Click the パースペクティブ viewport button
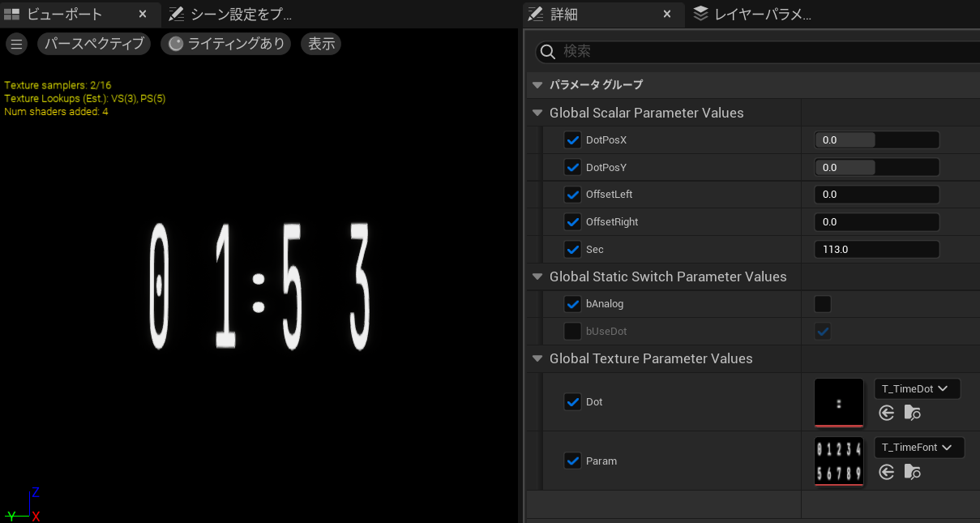This screenshot has height=523, width=980. pos(93,43)
